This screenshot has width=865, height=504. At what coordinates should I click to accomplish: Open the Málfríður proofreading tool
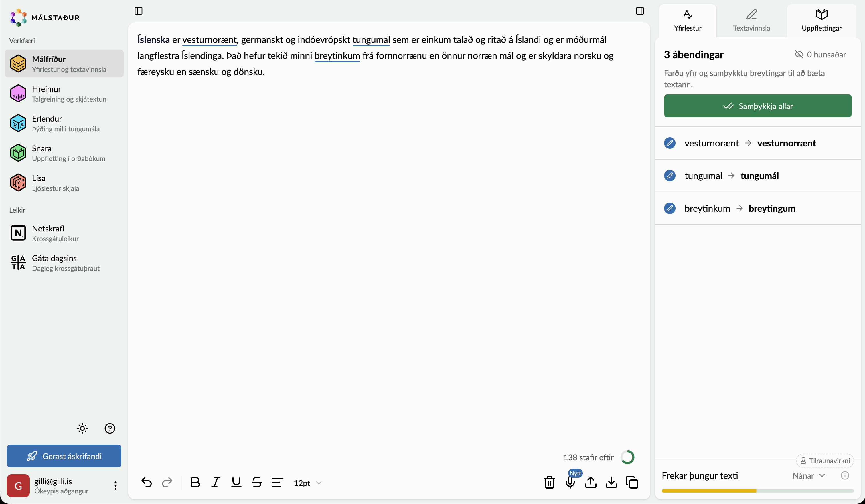click(x=64, y=64)
